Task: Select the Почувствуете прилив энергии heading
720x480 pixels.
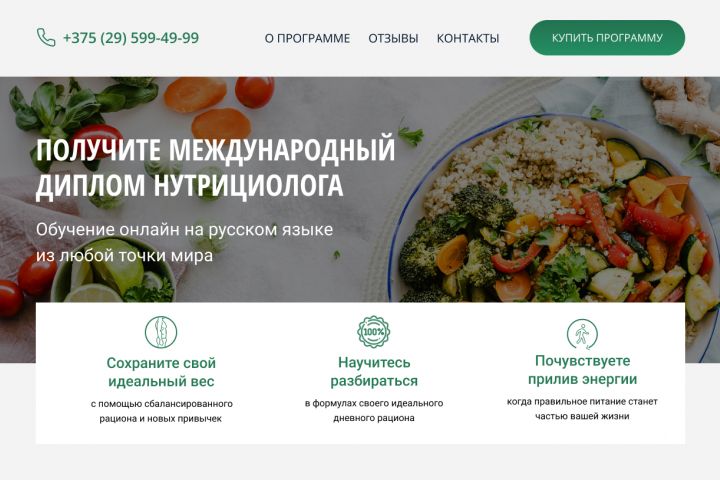Action: coord(582,370)
